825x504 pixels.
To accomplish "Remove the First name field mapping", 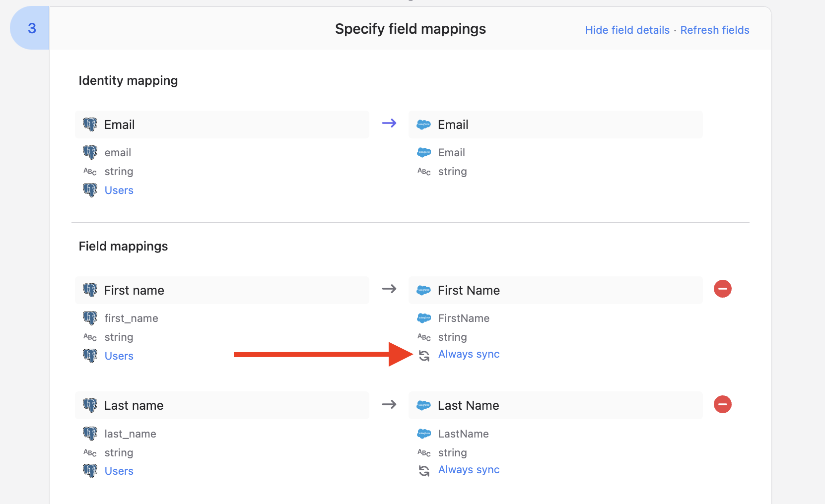I will (723, 289).
